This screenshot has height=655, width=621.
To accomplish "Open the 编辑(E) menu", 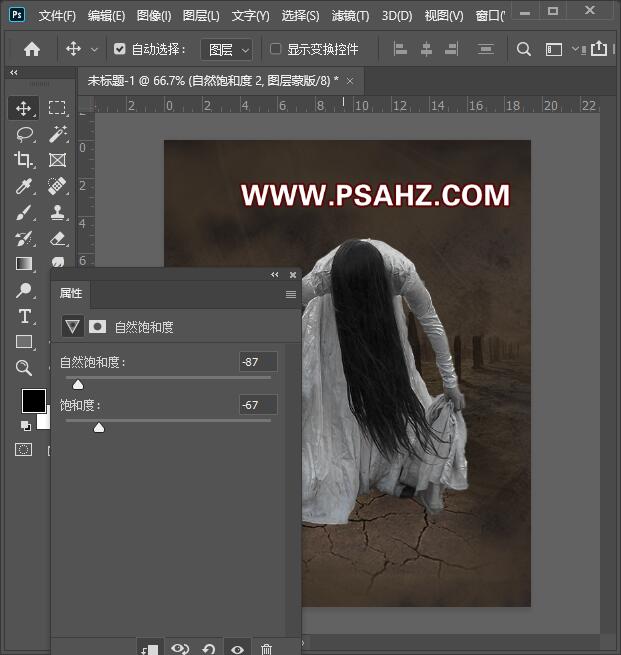I will click(x=106, y=16).
